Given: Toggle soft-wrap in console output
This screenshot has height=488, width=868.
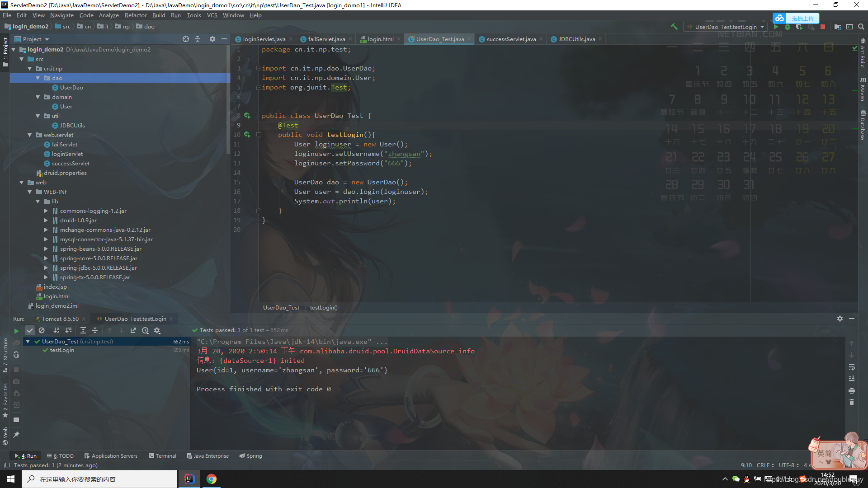Looking at the screenshot, I should point(852,367).
